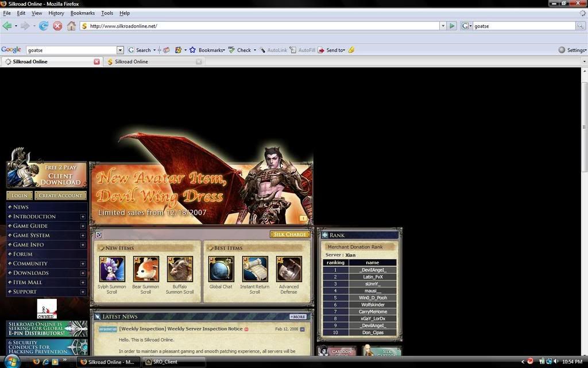Click the OWNED stick-figure image in sidebar
The image size is (588, 368).
click(47, 309)
